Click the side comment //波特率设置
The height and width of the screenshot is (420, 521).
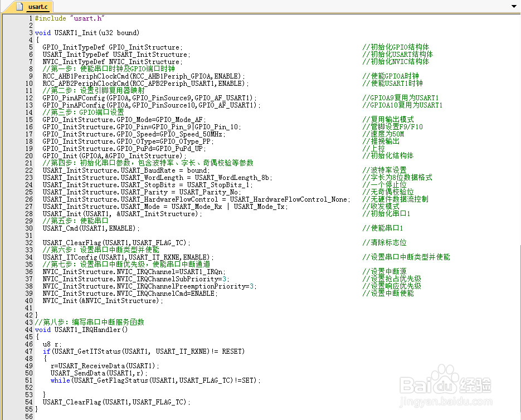[384, 170]
